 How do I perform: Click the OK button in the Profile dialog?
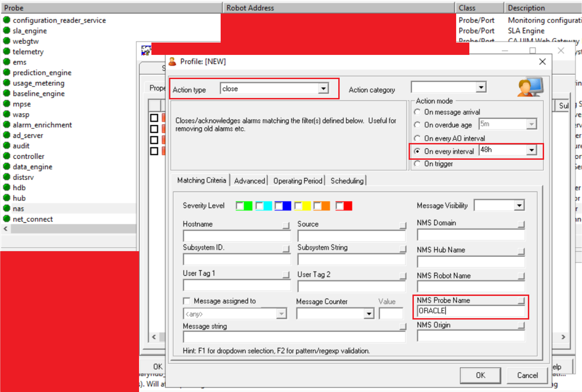(x=480, y=375)
